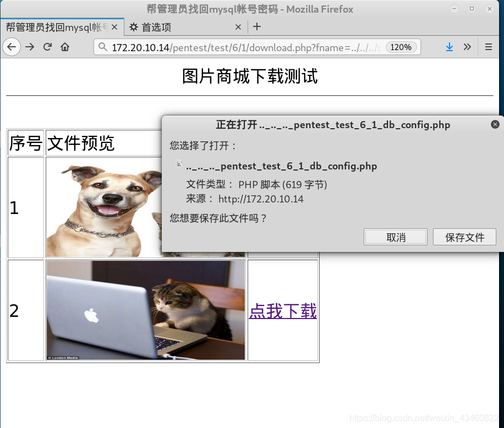
Task: Go to the Firefox home page
Action: [65, 47]
